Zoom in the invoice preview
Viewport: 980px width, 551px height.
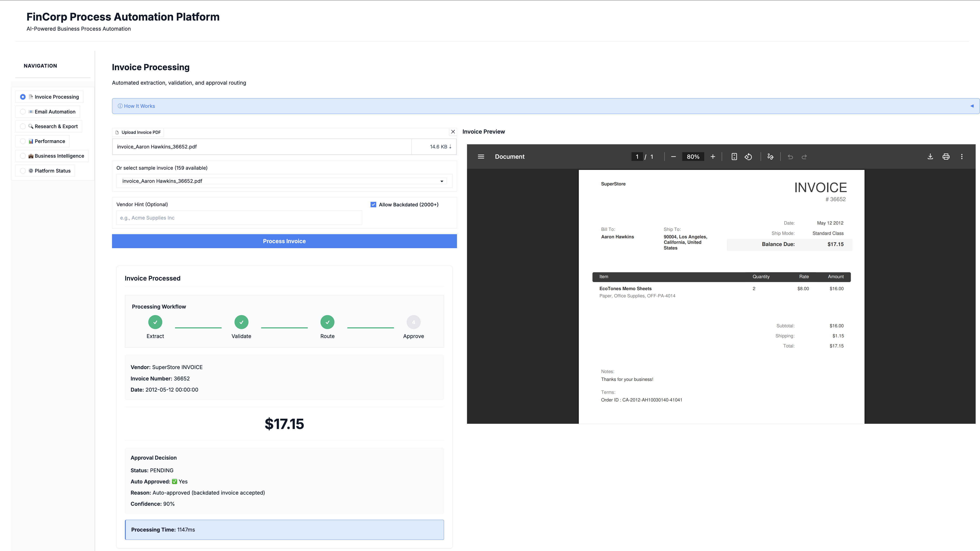pos(713,157)
